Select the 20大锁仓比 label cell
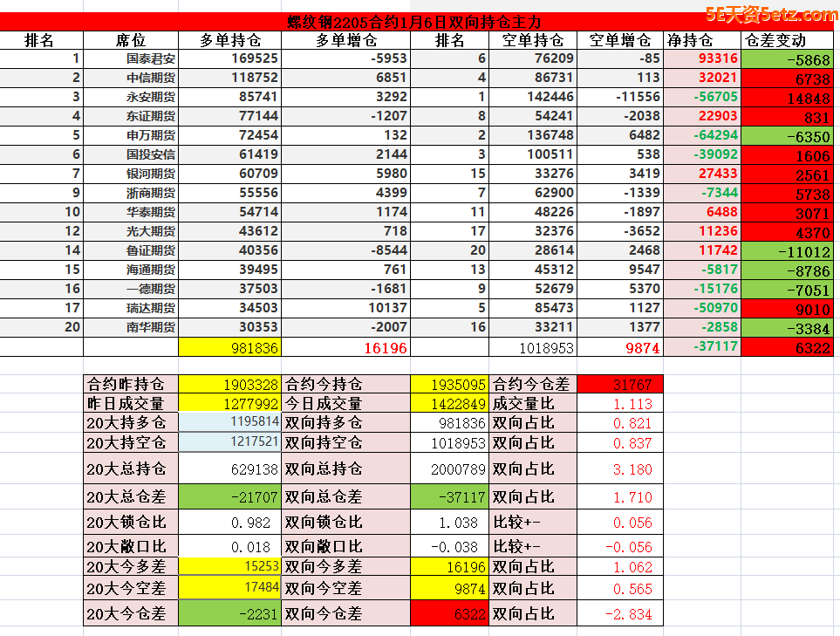 130,523
